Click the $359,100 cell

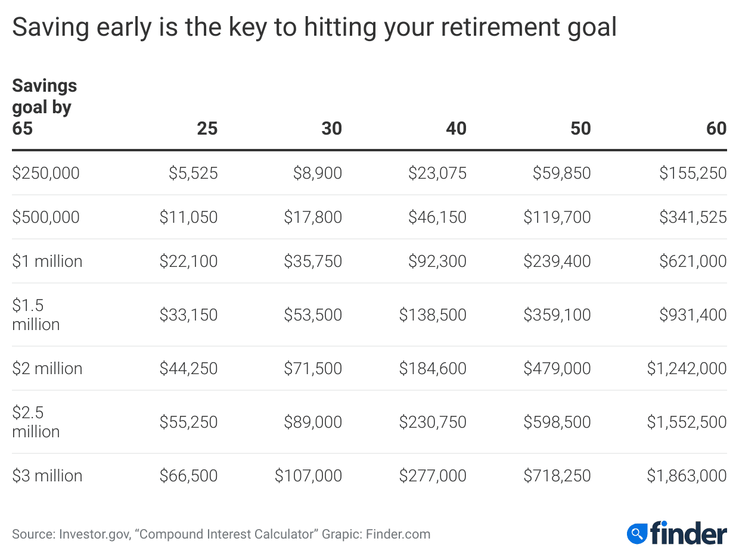click(x=557, y=315)
